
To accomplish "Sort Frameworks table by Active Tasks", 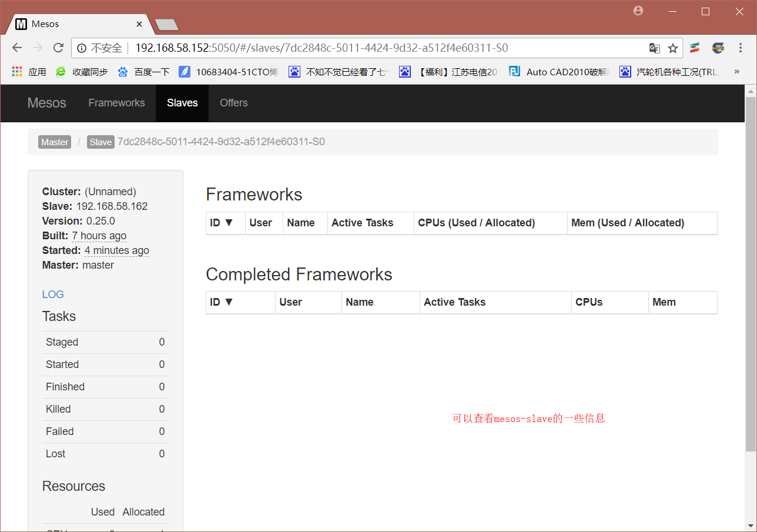I will (x=371, y=223).
